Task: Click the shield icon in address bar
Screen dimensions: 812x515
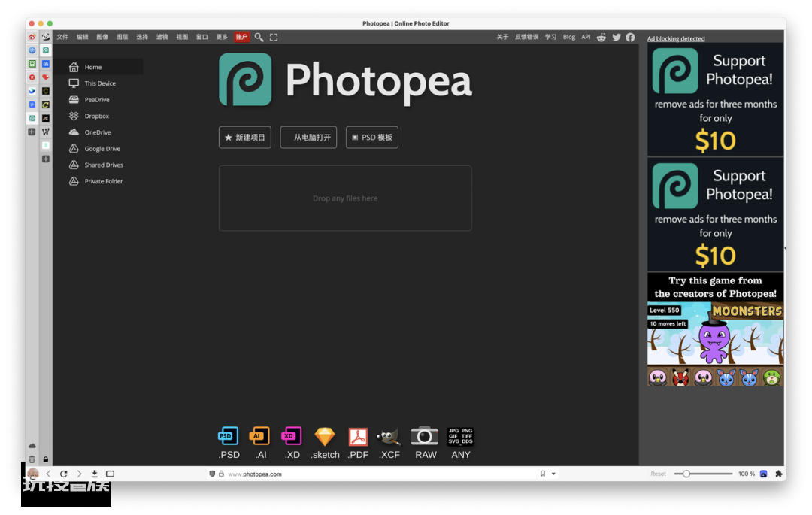Action: tap(212, 474)
